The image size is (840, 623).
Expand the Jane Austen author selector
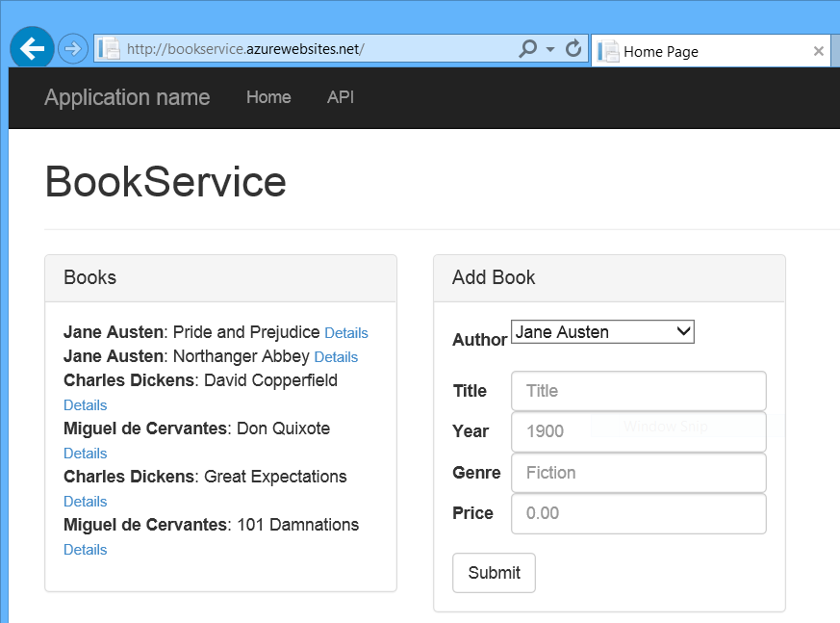(684, 331)
